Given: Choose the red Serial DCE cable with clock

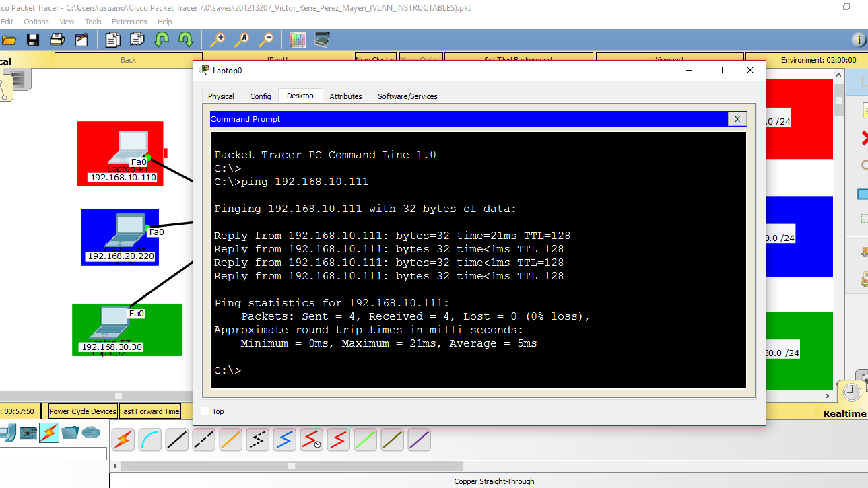Looking at the screenshot, I should [312, 440].
